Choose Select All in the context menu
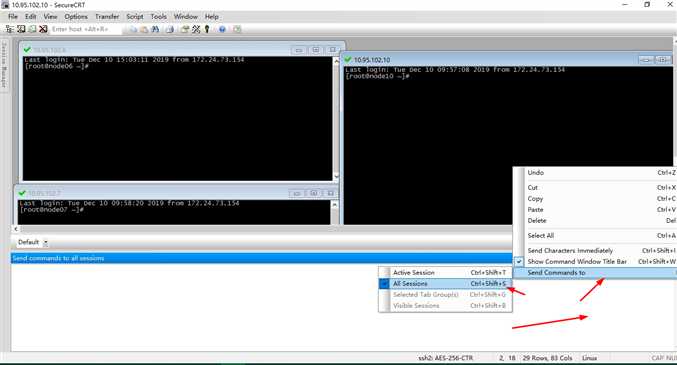This screenshot has height=365, width=677. [595, 235]
